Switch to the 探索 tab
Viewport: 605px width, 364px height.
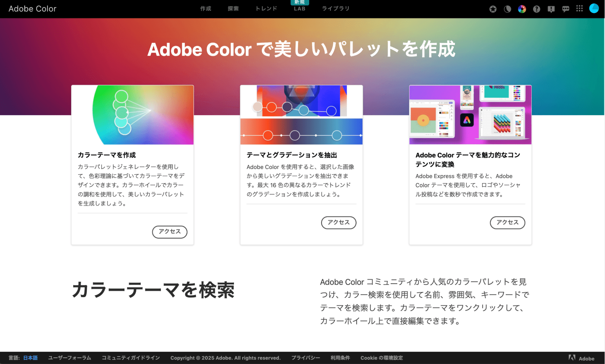coord(233,9)
